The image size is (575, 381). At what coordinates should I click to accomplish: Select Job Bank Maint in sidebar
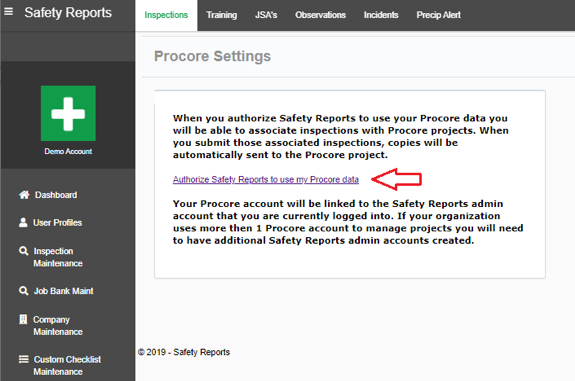click(x=63, y=291)
